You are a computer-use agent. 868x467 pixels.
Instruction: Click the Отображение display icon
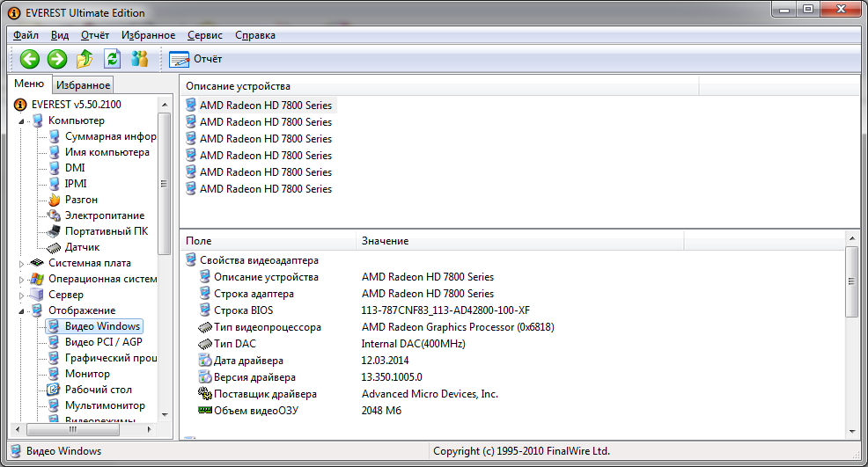tap(37, 310)
